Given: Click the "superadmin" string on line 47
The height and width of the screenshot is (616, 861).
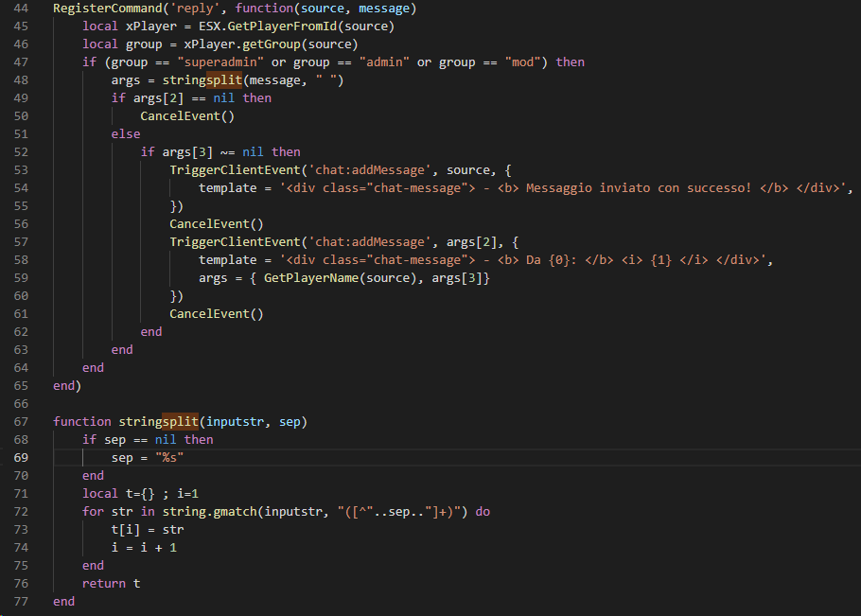Looking at the screenshot, I should pos(220,62).
